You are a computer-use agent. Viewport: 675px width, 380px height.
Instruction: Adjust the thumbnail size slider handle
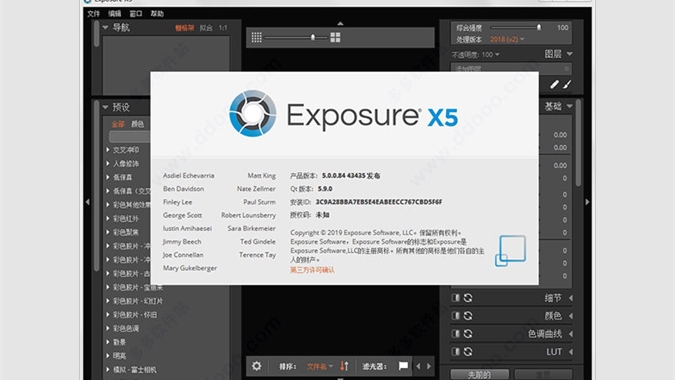pos(313,37)
